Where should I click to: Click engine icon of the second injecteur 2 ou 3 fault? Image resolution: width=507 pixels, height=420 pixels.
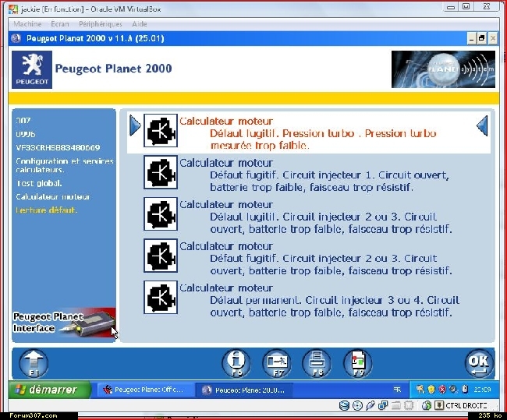(161, 256)
